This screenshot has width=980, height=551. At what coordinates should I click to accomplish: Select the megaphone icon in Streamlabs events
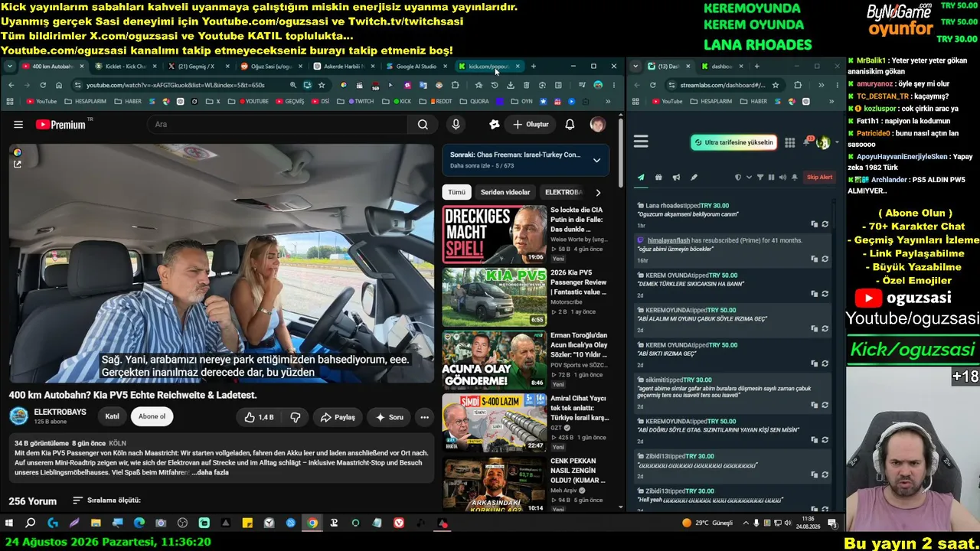[x=676, y=178]
